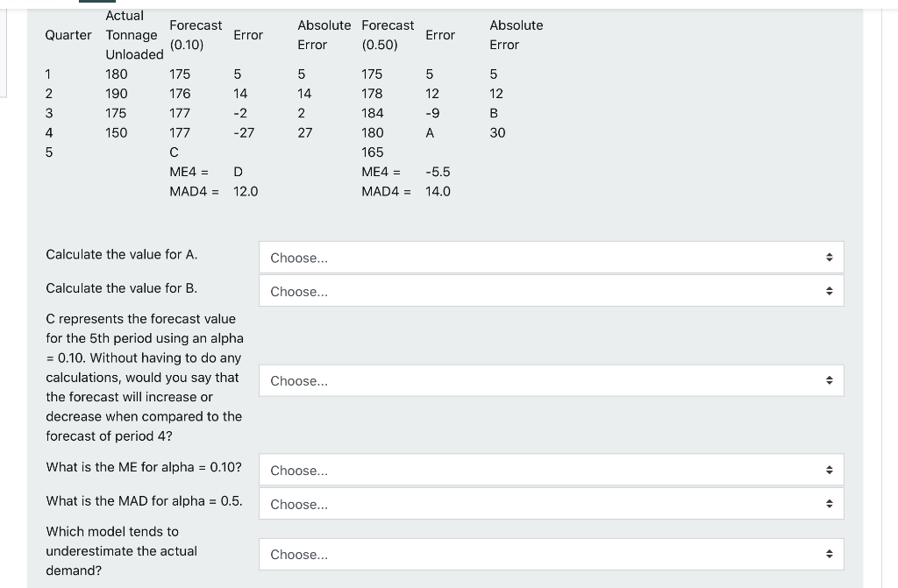Open the dropdown for calculating value B
Viewport: 898px width, 588px height.
click(551, 291)
